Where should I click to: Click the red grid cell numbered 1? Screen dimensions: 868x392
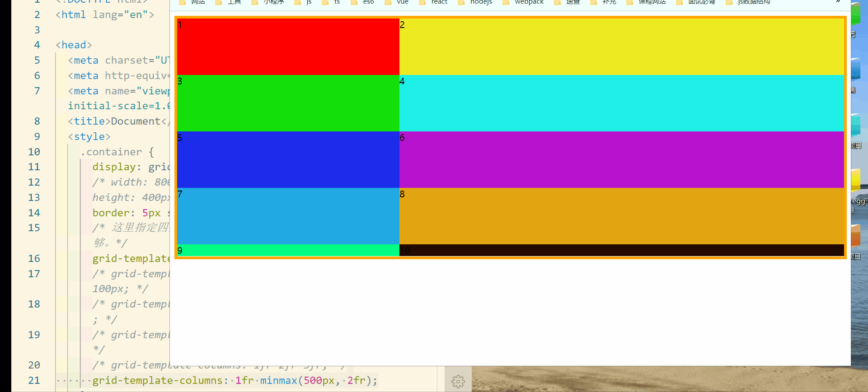coord(288,47)
